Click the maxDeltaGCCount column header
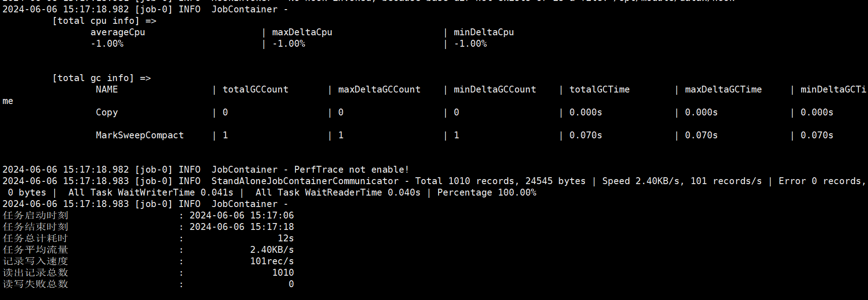Screen dimensions: 868x300 point(379,89)
